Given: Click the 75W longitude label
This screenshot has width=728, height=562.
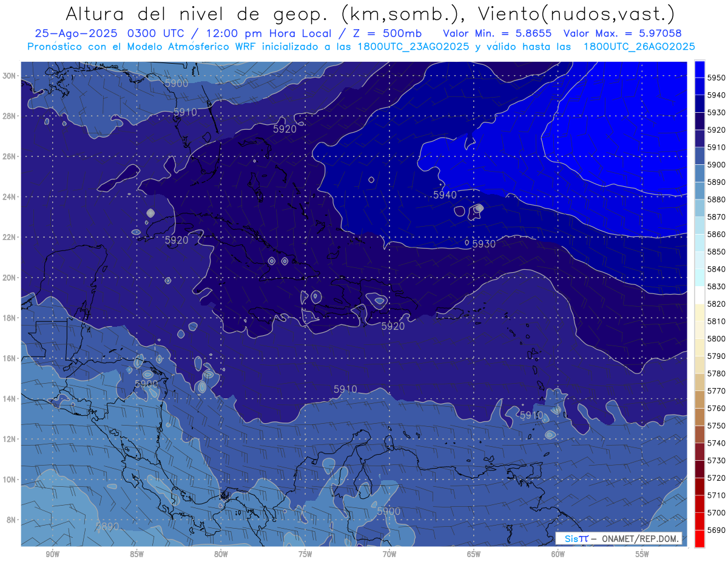Looking at the screenshot, I should 305,554.
